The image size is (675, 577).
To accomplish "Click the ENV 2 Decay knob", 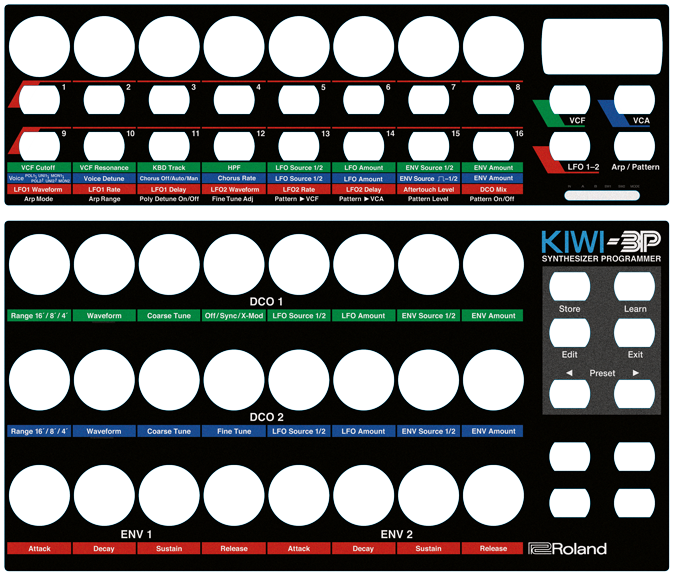I will [364, 496].
